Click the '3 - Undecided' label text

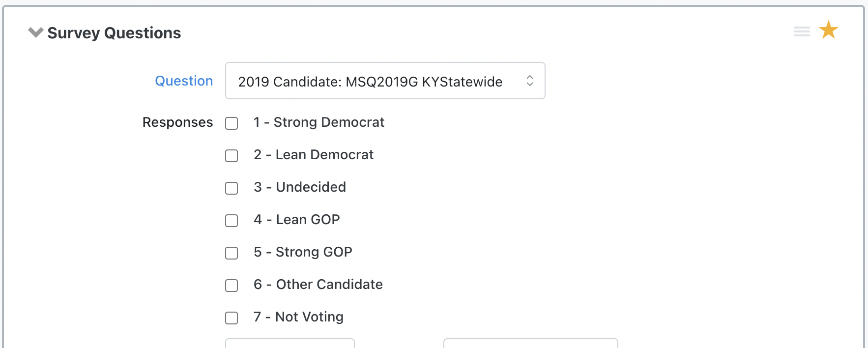coord(300,187)
